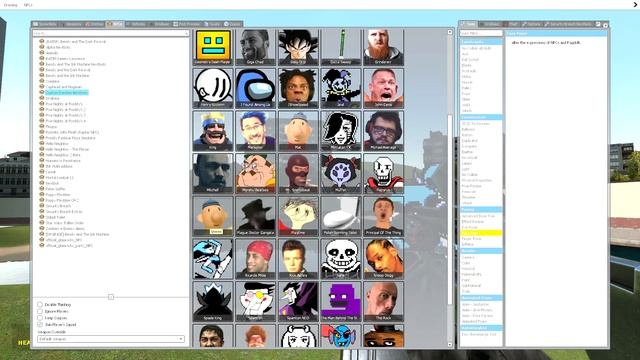Switch to the Spawnlists tab

point(45,24)
